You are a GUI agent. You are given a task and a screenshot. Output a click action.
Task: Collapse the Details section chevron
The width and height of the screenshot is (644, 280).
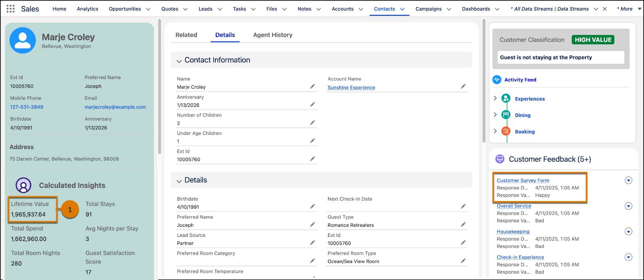pos(179,181)
